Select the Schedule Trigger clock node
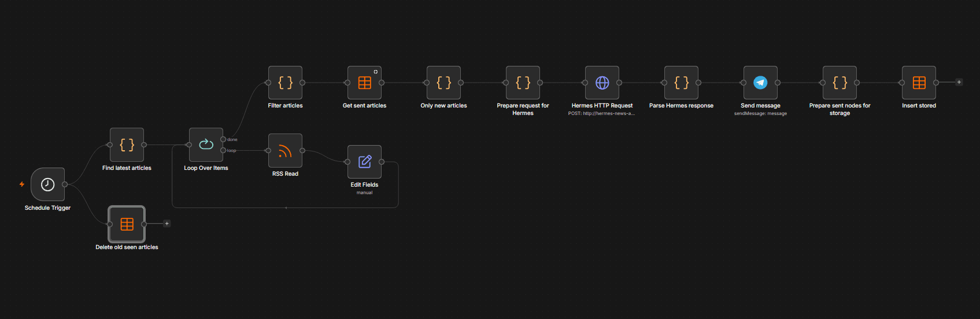 coord(47,184)
